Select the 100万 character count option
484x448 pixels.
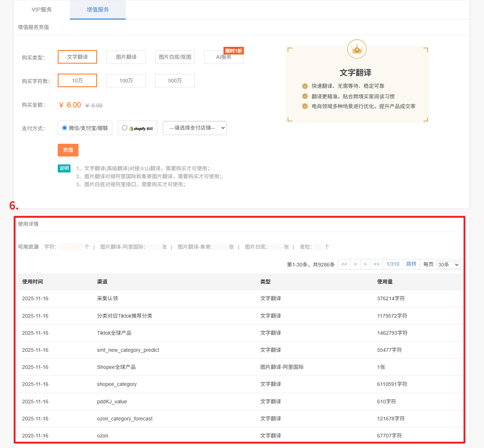point(126,81)
